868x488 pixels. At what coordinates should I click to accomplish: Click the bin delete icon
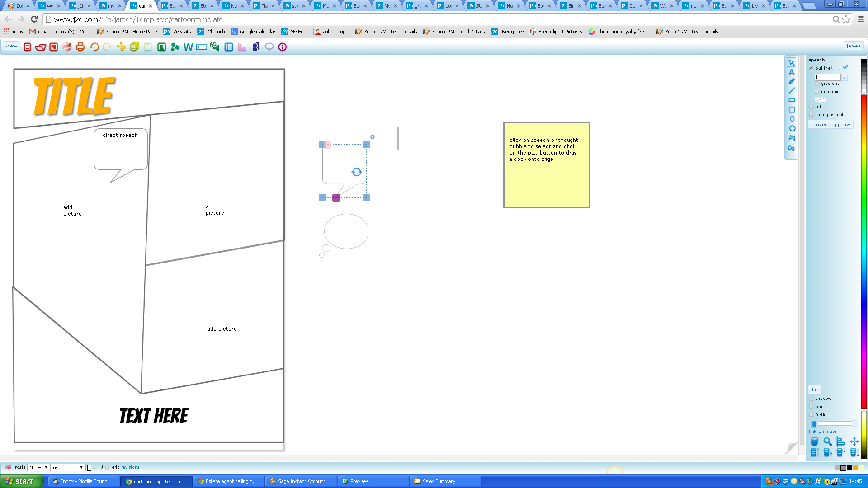[x=814, y=441]
